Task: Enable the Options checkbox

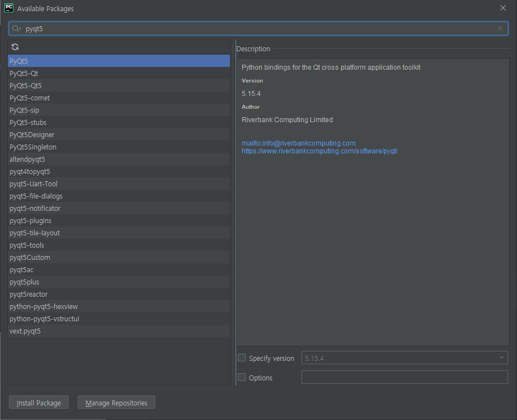Action: [242, 377]
